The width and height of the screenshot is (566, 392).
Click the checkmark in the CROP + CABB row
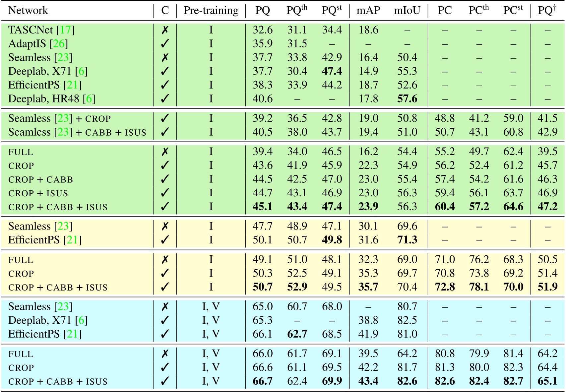(x=165, y=179)
